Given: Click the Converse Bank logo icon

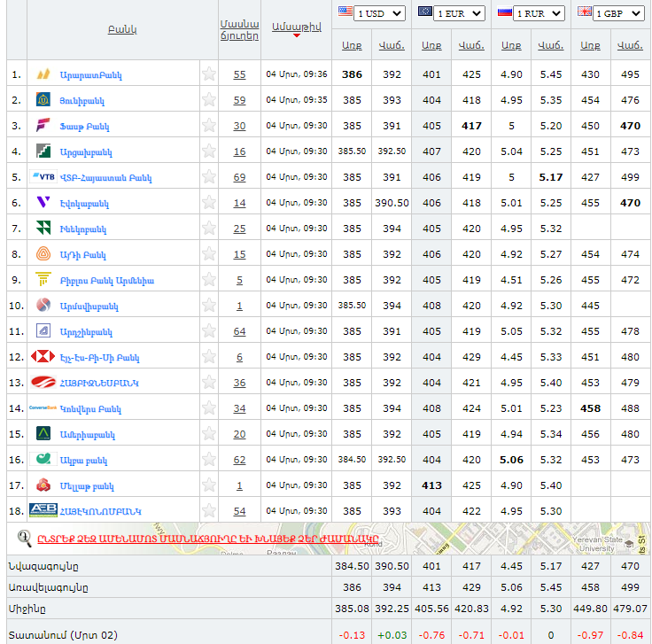Looking at the screenshot, I should coord(43,407).
